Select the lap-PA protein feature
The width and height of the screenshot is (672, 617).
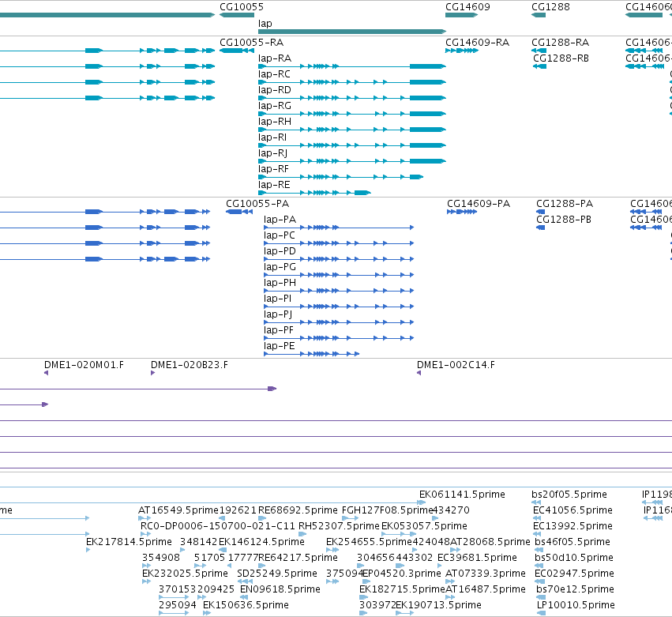[339, 228]
